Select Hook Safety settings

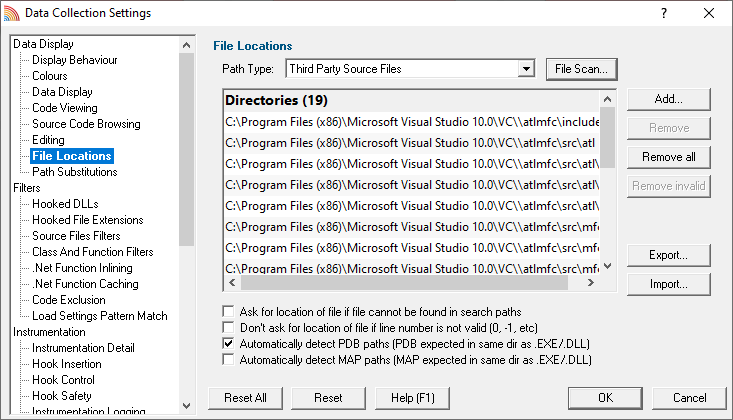[x=62, y=396]
